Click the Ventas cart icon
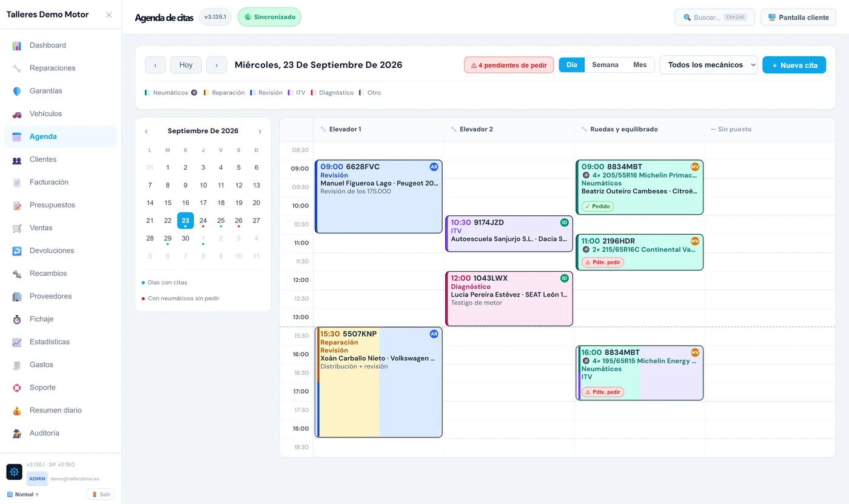The height and width of the screenshot is (504, 849). pos(17,228)
